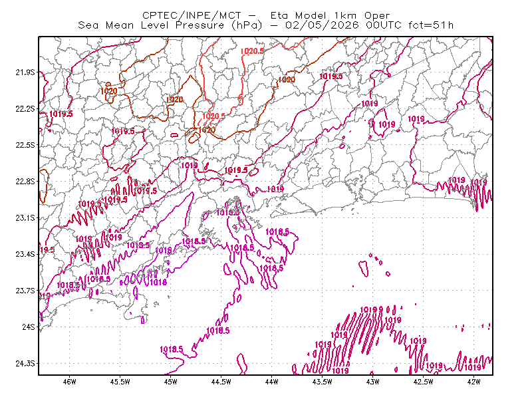Click the 42.5W longitude axis label
Image resolution: width=532 pixels, height=411 pixels.
pos(424,382)
